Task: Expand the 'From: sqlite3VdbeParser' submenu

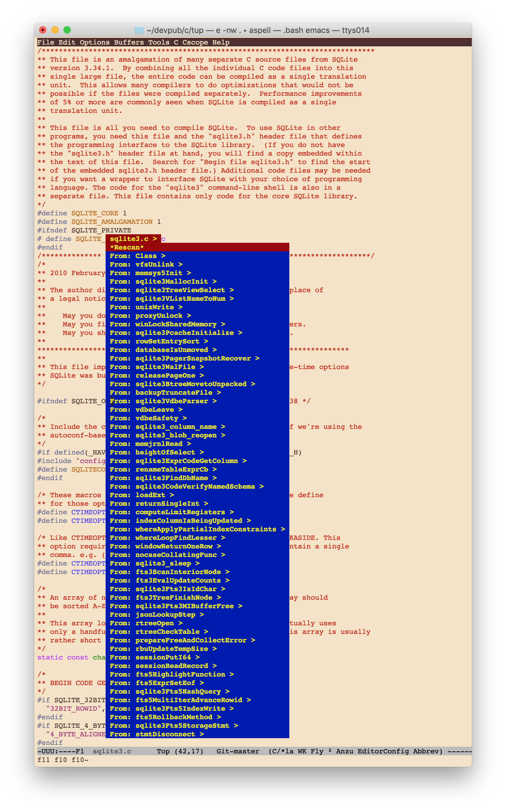Action: [197, 401]
